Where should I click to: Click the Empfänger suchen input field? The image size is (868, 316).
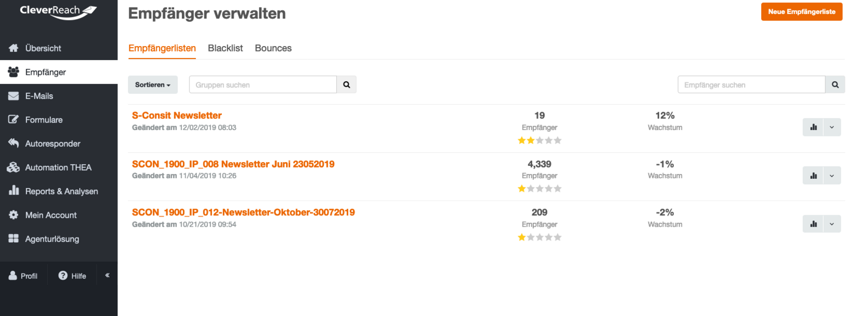(751, 85)
